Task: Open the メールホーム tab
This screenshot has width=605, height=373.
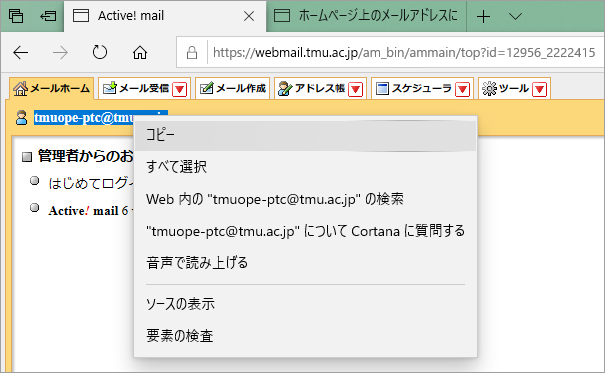Action: click(x=51, y=89)
